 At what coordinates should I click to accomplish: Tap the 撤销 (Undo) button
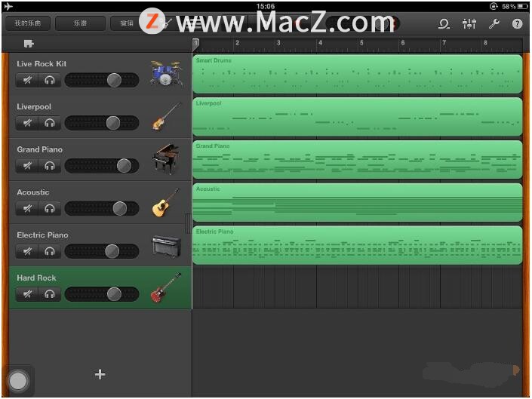[127, 23]
